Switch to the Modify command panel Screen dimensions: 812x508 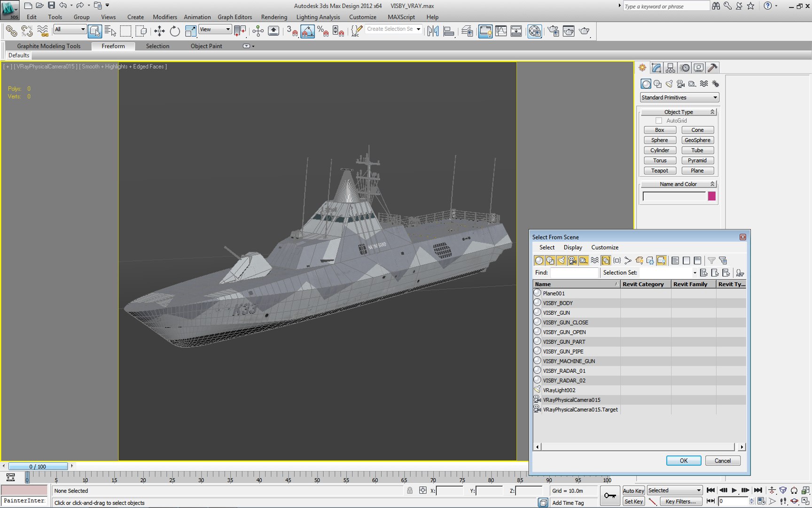point(656,68)
